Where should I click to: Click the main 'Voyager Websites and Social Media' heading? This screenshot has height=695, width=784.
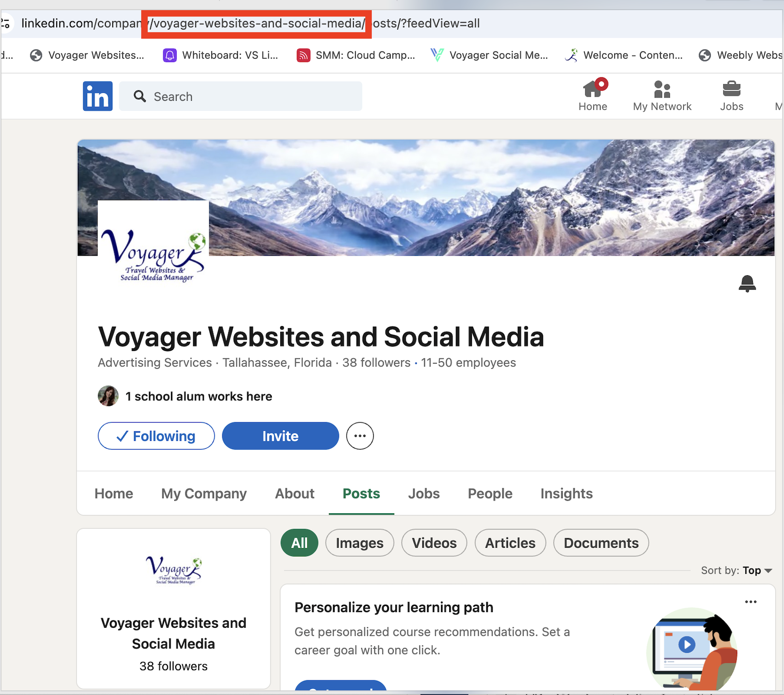(321, 337)
